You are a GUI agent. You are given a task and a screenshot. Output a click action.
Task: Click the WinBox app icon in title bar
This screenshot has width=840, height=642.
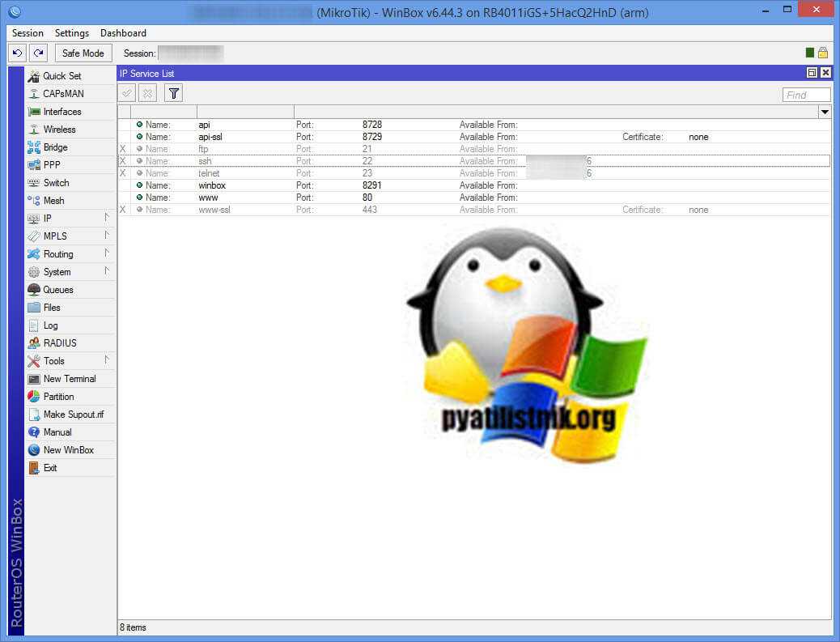click(x=15, y=11)
